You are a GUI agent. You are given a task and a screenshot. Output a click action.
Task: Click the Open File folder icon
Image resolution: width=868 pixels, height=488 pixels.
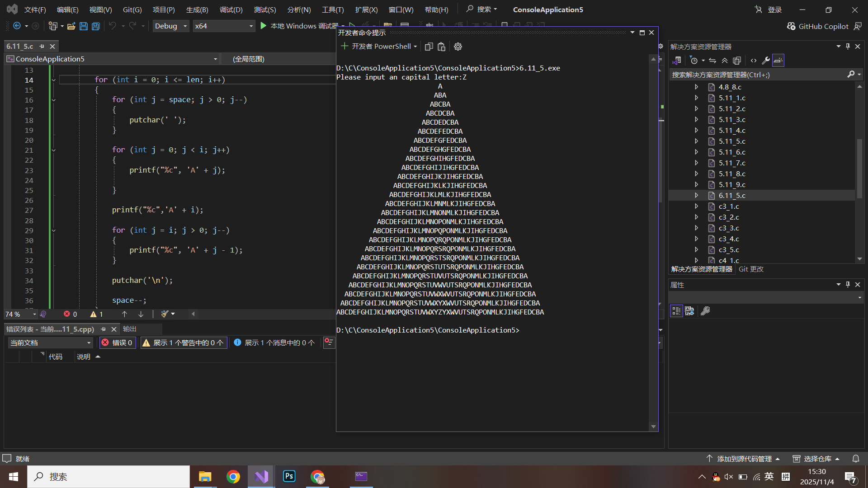click(71, 26)
